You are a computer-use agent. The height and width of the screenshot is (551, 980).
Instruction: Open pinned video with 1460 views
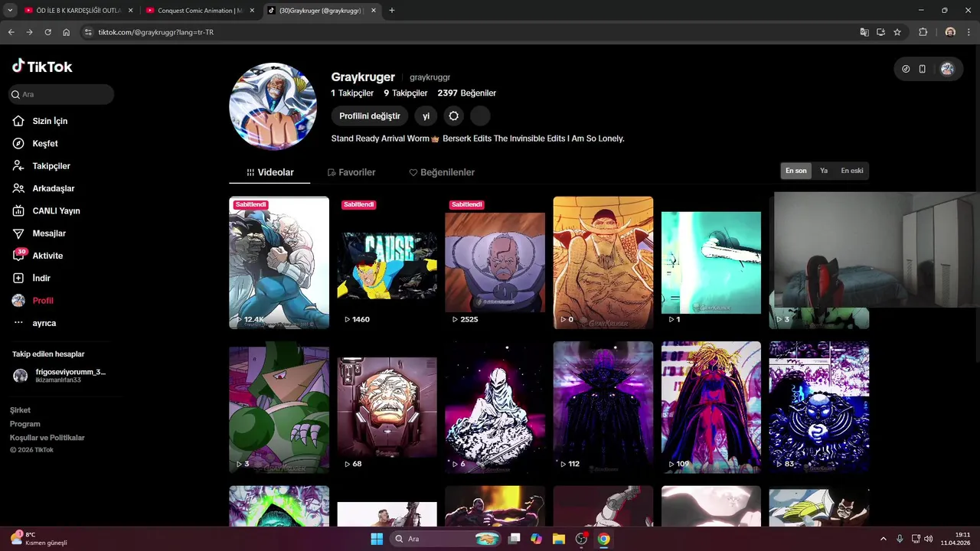coord(387,262)
